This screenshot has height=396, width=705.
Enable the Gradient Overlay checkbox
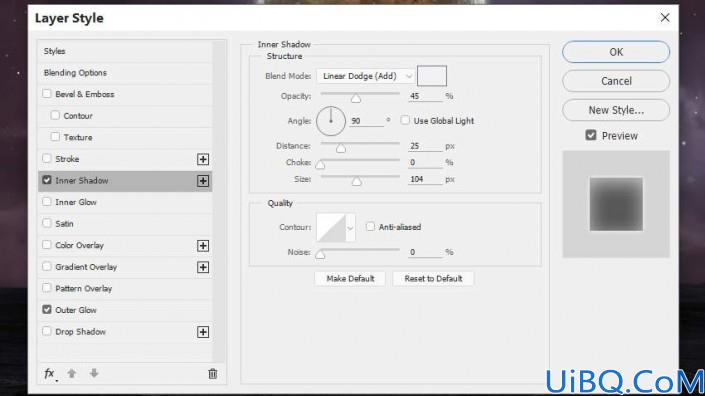(47, 266)
